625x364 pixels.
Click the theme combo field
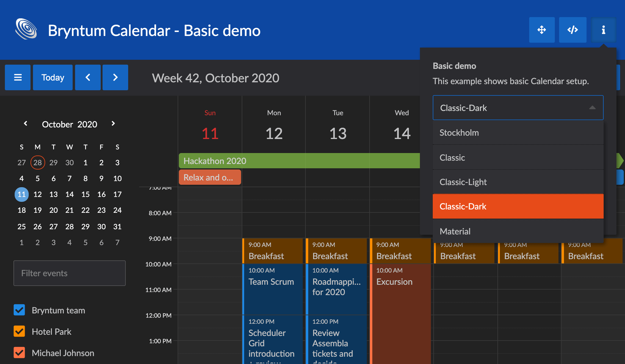click(x=518, y=108)
